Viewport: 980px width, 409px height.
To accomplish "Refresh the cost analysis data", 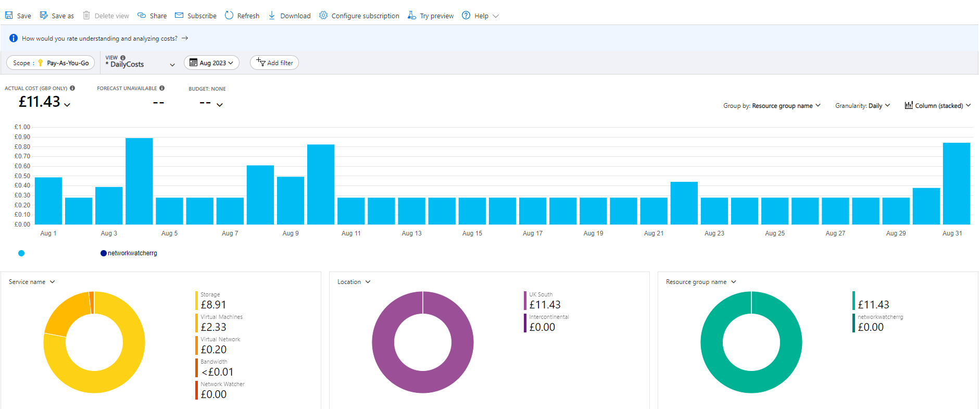I will tap(242, 16).
